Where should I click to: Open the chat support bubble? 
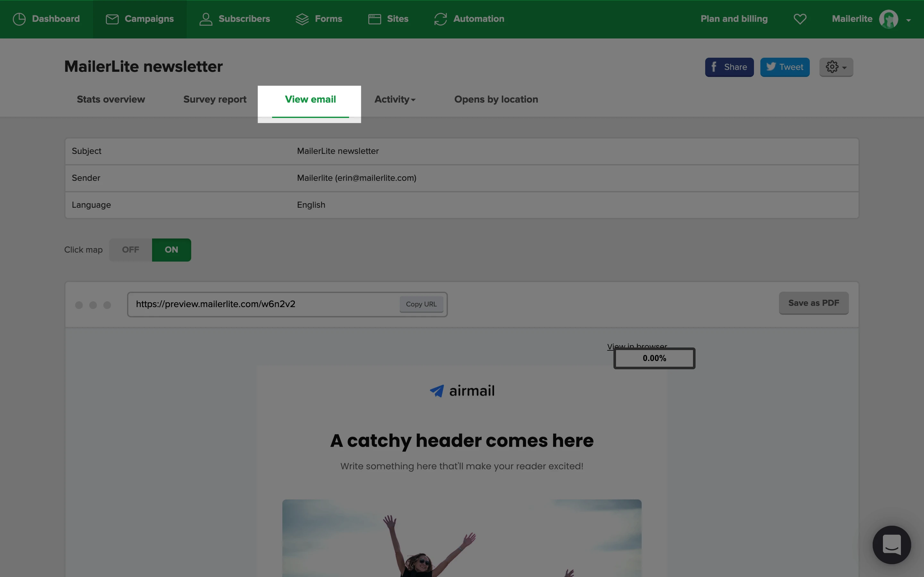point(892,545)
